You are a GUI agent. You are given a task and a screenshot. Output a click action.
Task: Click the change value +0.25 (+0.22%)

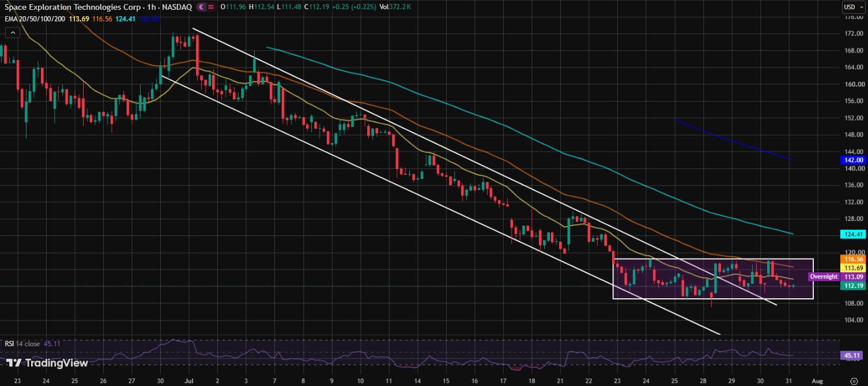[x=353, y=7]
